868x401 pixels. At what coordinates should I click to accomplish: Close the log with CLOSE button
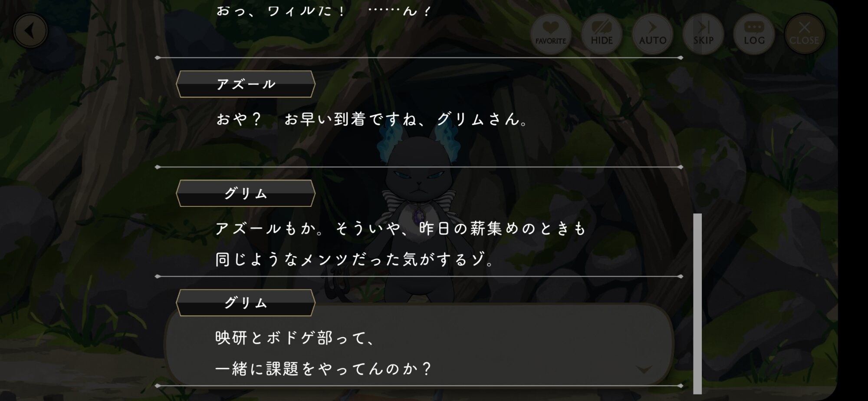click(804, 34)
